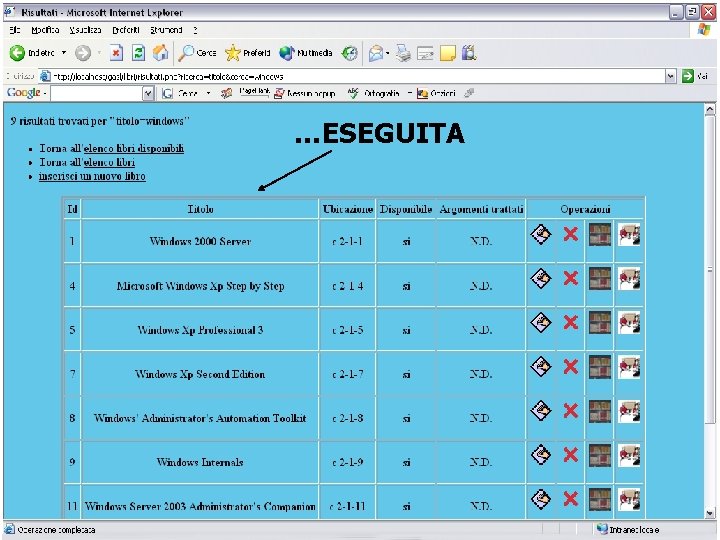Open the ? help menu
The height and width of the screenshot is (540, 720).
tap(195, 30)
